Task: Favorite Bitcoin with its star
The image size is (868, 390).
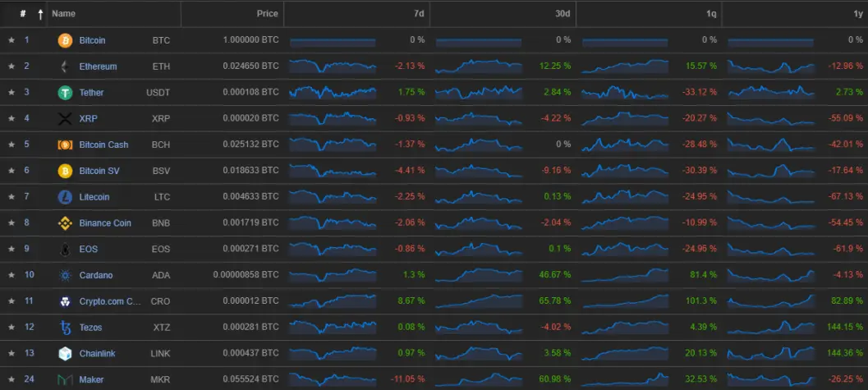Action: coord(11,40)
